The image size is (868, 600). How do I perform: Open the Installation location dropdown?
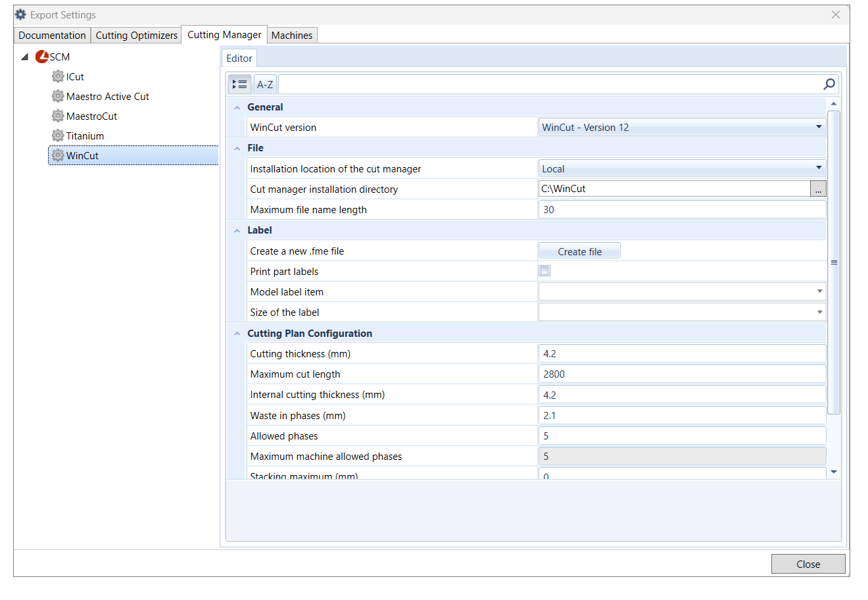[x=819, y=168]
